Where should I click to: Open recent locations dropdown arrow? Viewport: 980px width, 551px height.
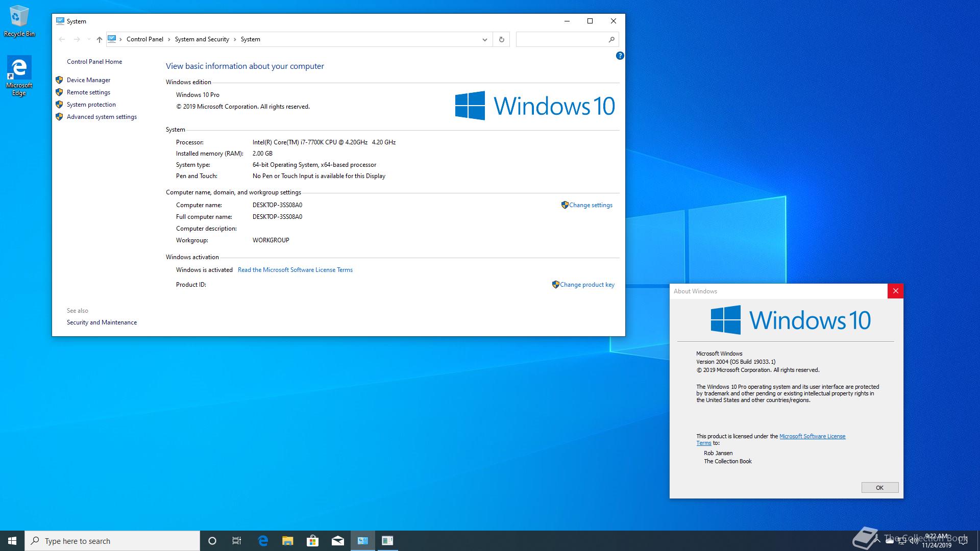point(89,39)
